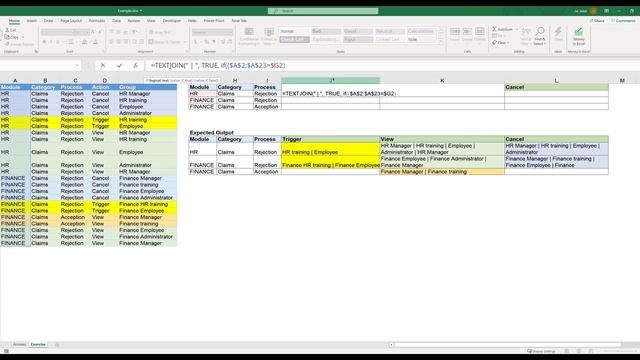Viewport: 640px width, 360px height.
Task: Click the Fill button in Editing group
Action: click(x=498, y=36)
